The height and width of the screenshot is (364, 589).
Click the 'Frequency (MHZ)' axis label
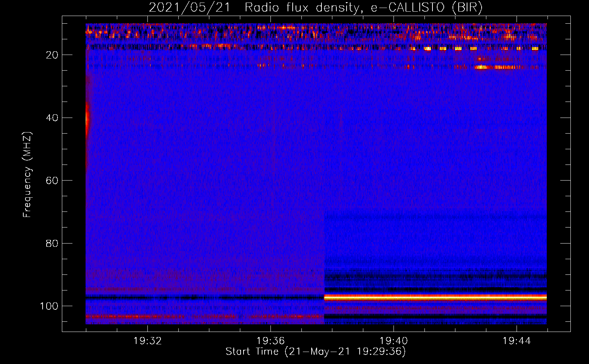coord(27,175)
